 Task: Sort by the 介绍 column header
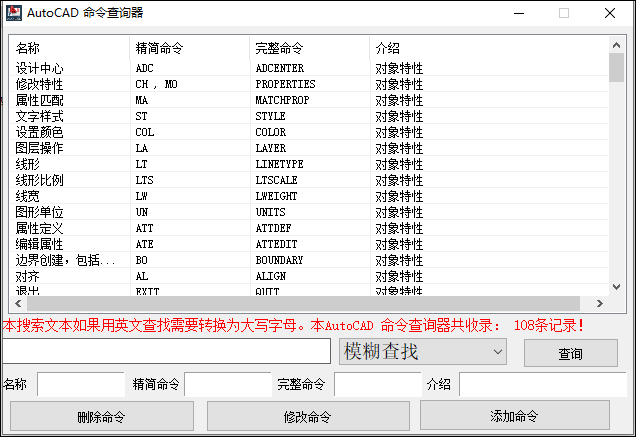489,48
